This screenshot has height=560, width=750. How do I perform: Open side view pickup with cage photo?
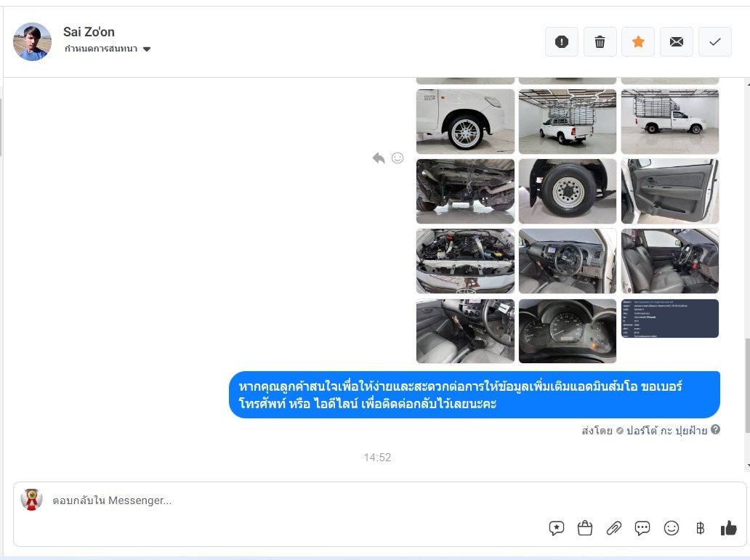click(x=670, y=121)
